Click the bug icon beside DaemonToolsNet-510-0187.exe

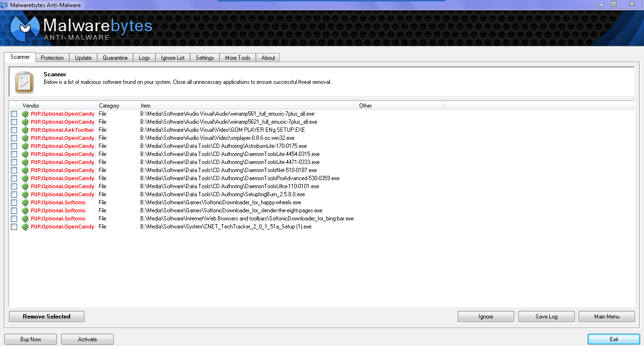tap(25, 170)
